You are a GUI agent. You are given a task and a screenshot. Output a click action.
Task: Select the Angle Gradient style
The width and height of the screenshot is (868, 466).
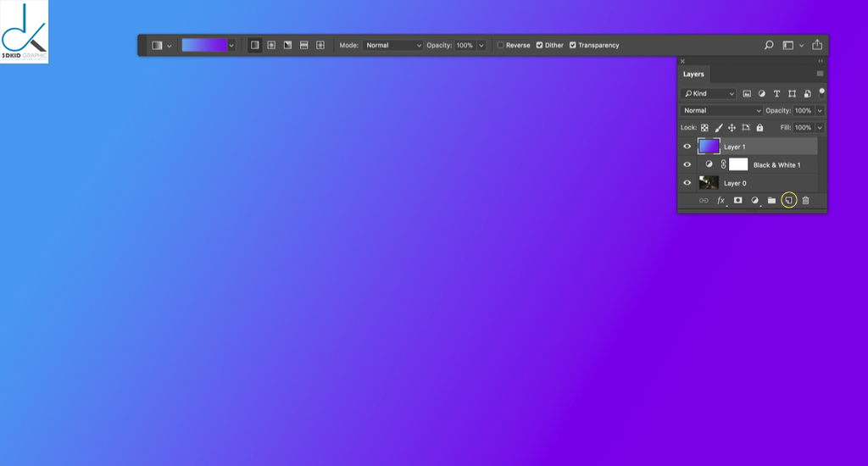[288, 46]
